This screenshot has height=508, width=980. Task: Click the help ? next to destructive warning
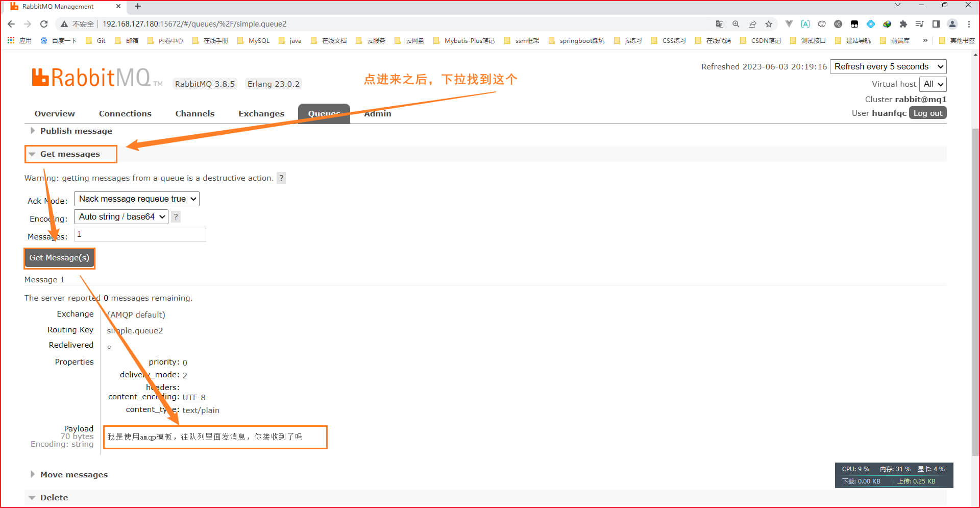pyautogui.click(x=281, y=178)
